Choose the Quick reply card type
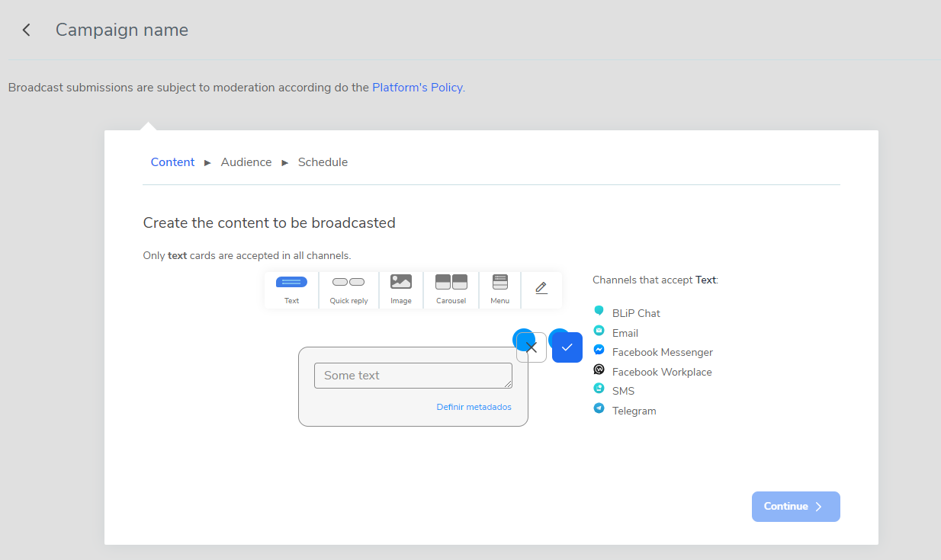 point(348,290)
